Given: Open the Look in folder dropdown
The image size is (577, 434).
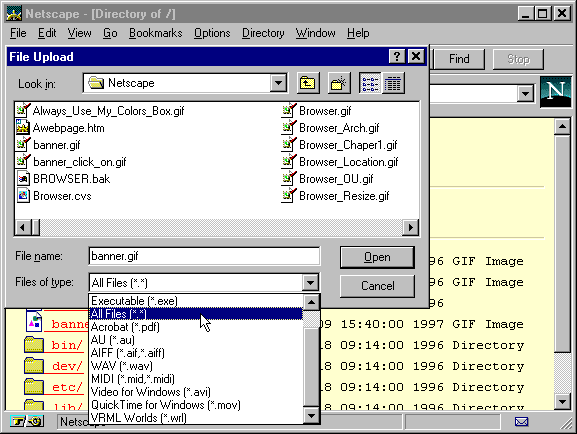Looking at the screenshot, I should (279, 83).
